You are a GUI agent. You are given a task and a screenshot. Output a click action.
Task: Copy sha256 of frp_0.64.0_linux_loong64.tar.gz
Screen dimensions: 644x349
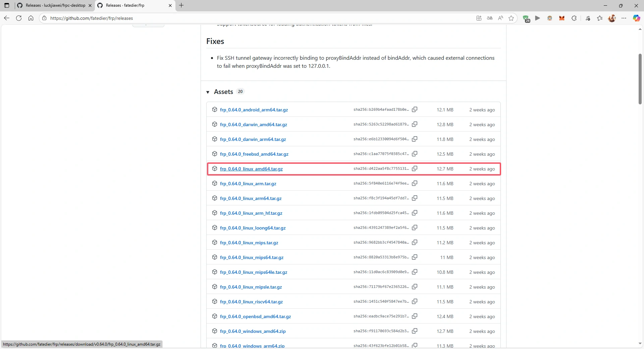(x=415, y=228)
